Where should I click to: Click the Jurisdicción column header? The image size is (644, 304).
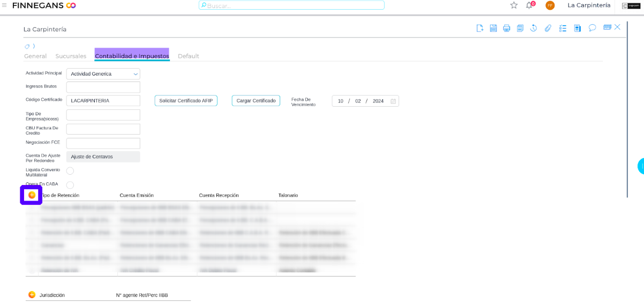pos(52,295)
